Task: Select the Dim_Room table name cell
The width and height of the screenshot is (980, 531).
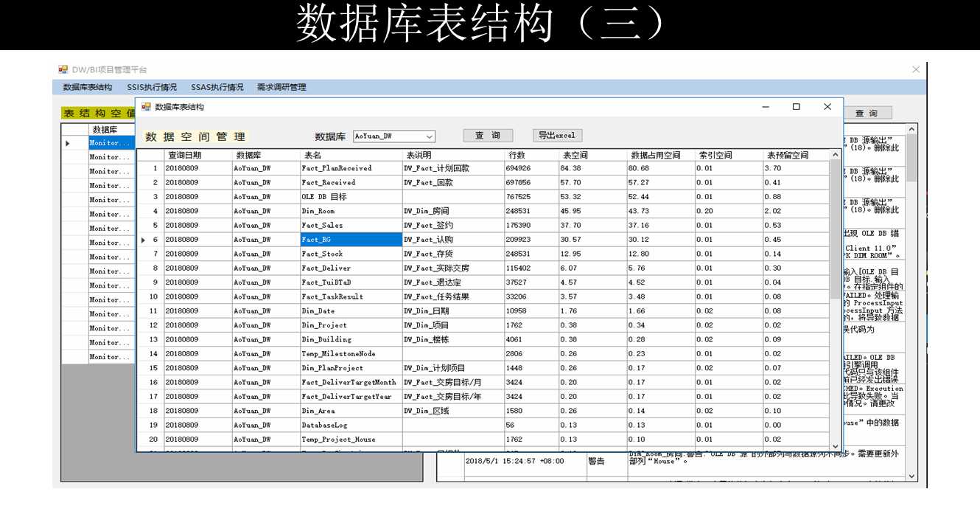Action: pyautogui.click(x=351, y=211)
